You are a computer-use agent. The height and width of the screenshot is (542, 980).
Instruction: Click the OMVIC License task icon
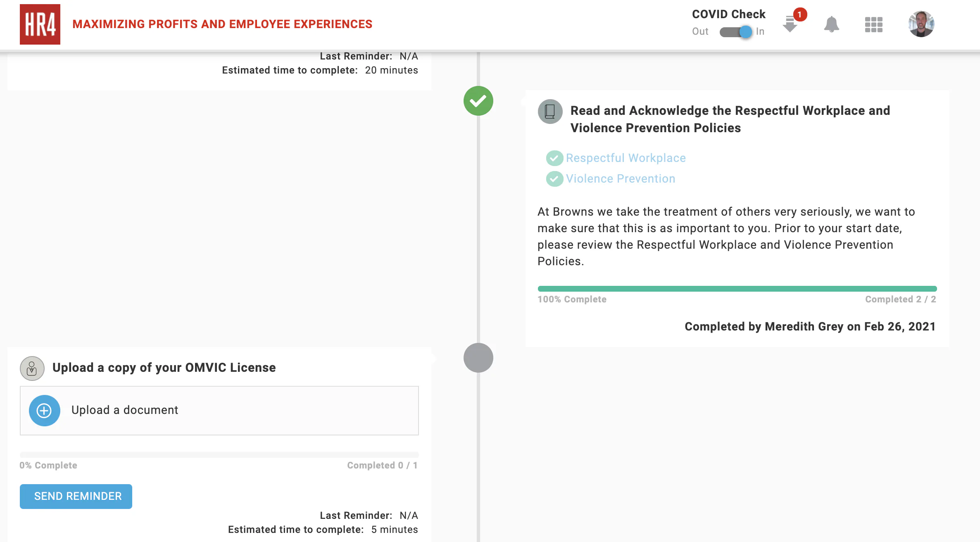[x=32, y=368]
